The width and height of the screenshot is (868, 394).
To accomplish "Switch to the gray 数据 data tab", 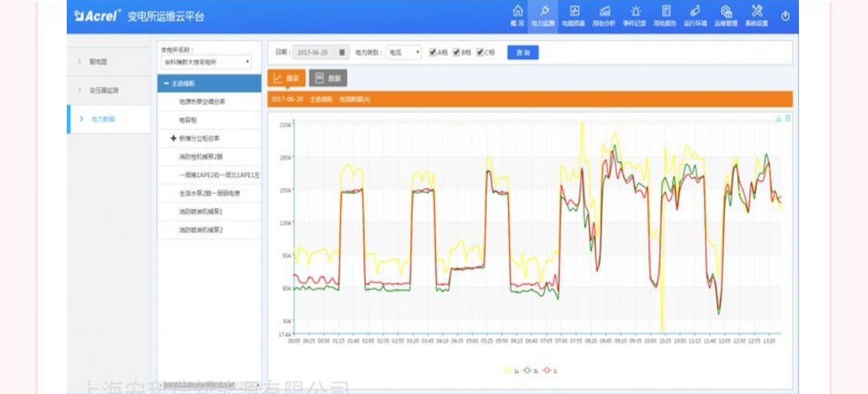I will point(328,78).
